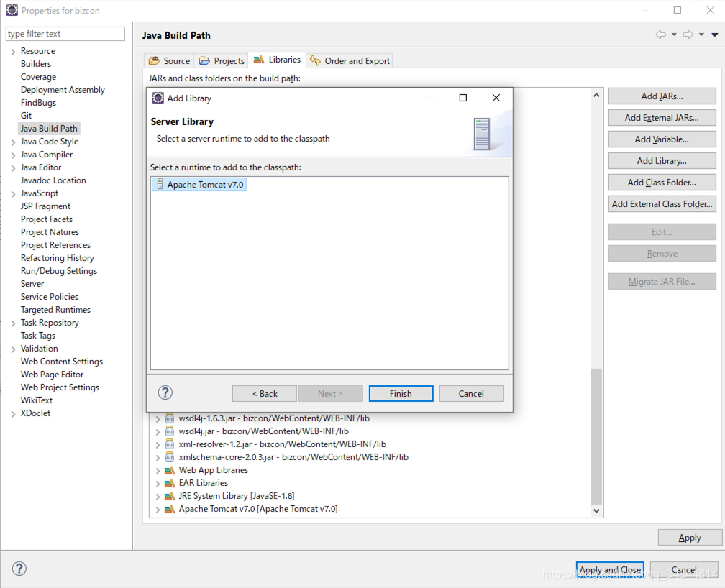Screen dimensions: 725x588
Task: Maximize the Add Library dialog
Action: pos(463,98)
